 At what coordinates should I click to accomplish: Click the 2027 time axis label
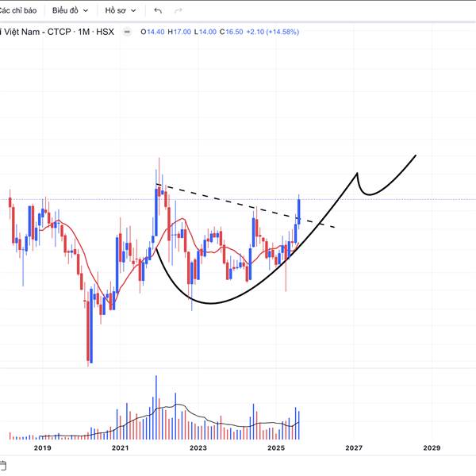pos(354,447)
